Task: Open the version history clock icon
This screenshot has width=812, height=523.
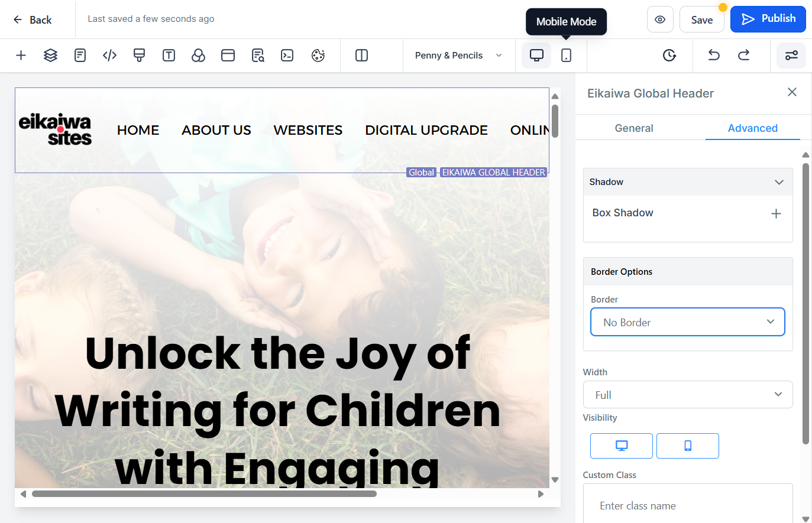Action: (x=669, y=56)
